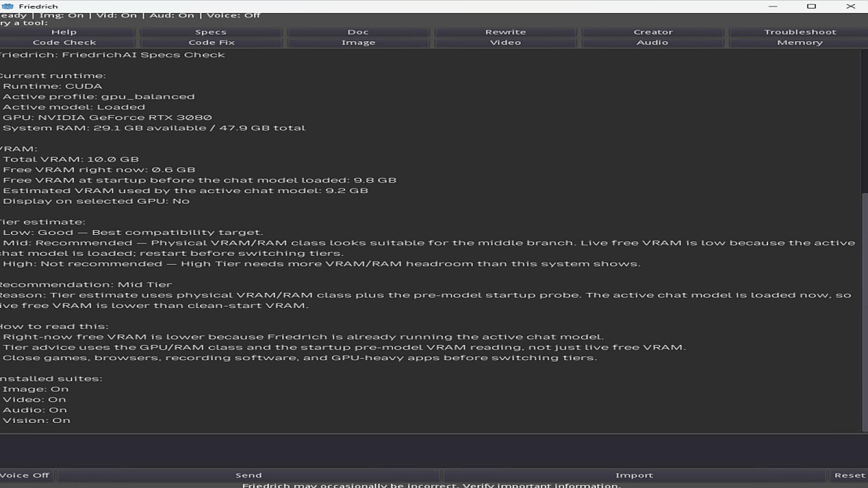Screen dimensions: 868x488
Task: Open the Memory tool
Action: click(800, 42)
